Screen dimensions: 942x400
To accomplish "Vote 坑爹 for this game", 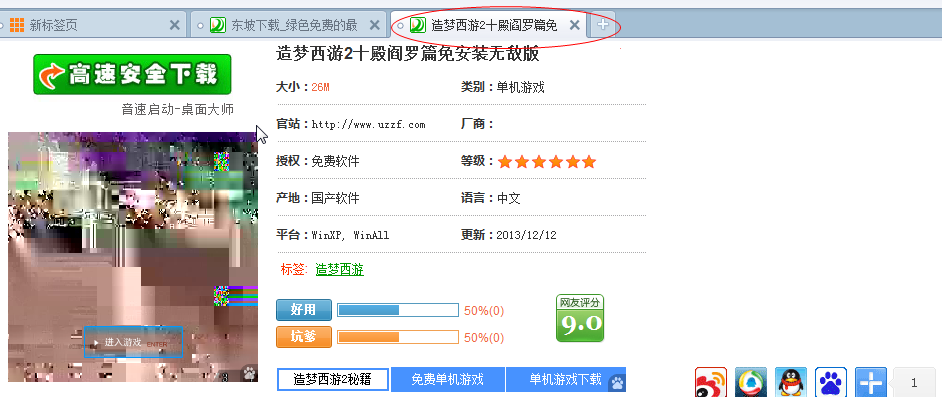I will pyautogui.click(x=303, y=336).
